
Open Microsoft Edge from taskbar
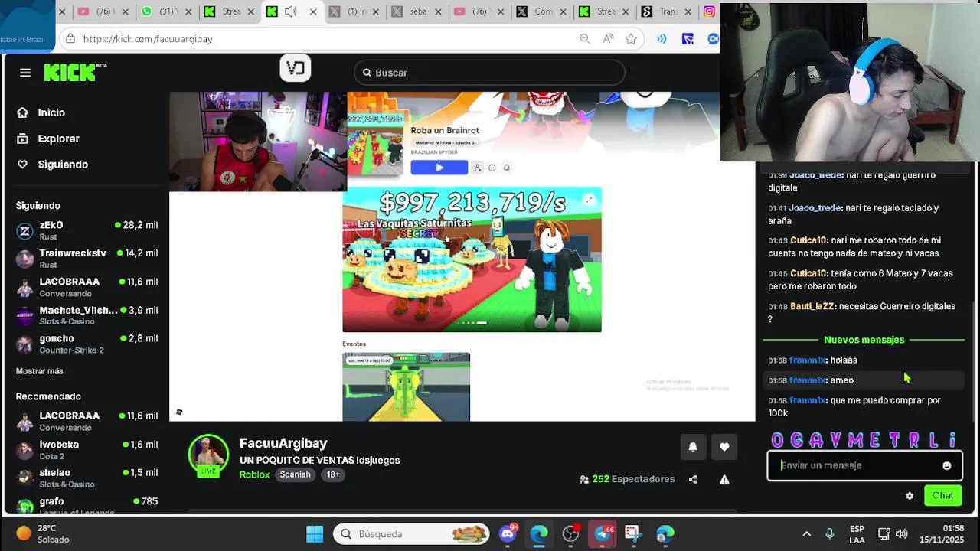coord(539,533)
